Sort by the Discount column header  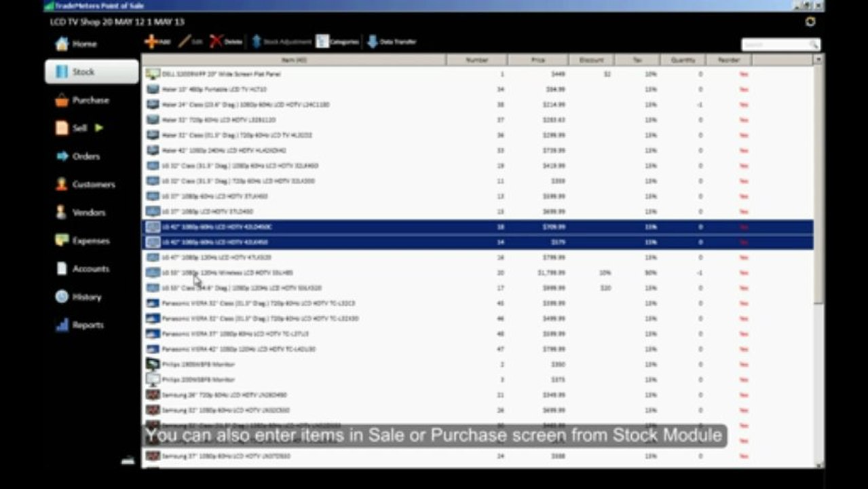[x=591, y=60]
